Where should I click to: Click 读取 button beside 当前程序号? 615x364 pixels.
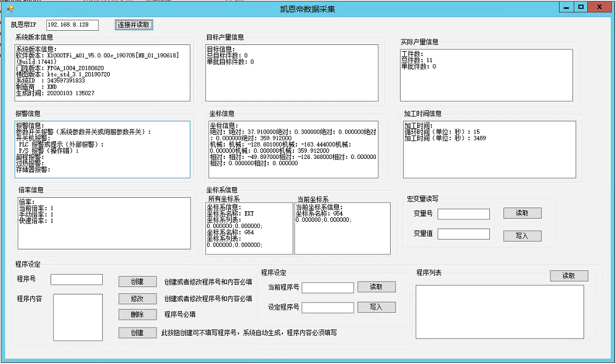tap(377, 287)
